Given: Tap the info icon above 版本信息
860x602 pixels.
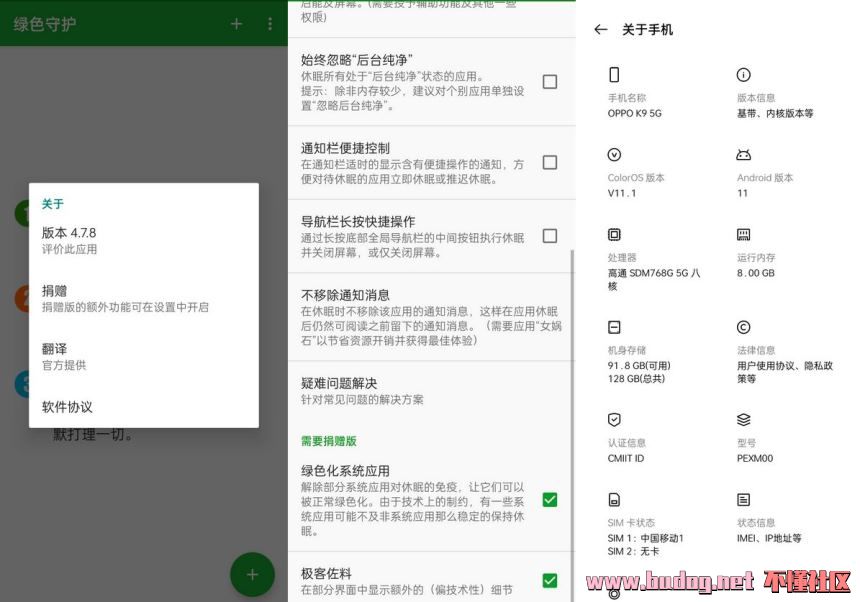Looking at the screenshot, I should tap(743, 75).
